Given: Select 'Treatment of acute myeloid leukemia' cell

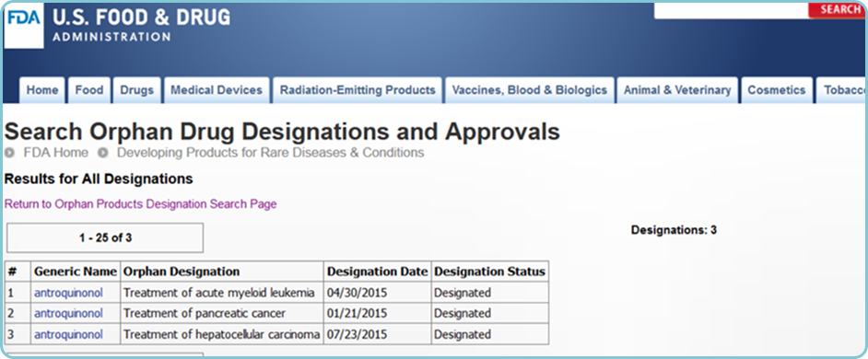Looking at the screenshot, I should click(222, 293).
